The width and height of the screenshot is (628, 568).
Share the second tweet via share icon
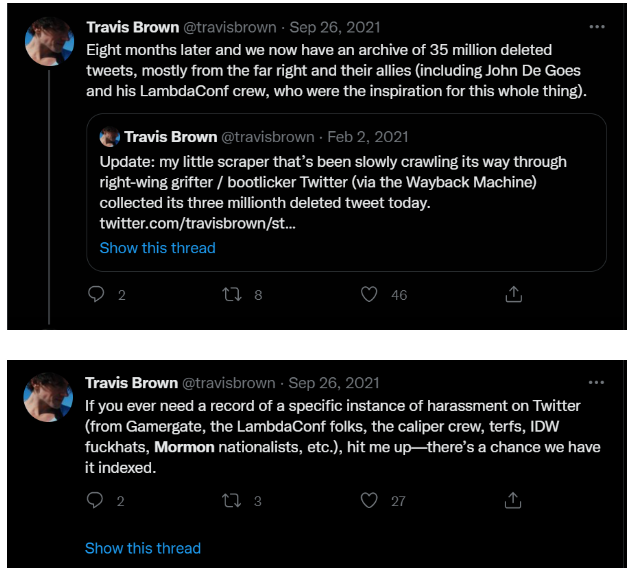(513, 500)
